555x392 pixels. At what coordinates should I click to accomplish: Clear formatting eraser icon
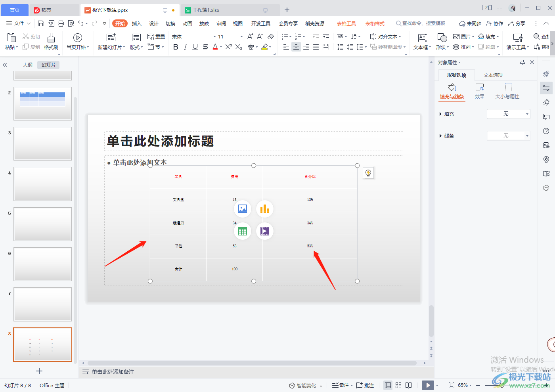(x=271, y=36)
